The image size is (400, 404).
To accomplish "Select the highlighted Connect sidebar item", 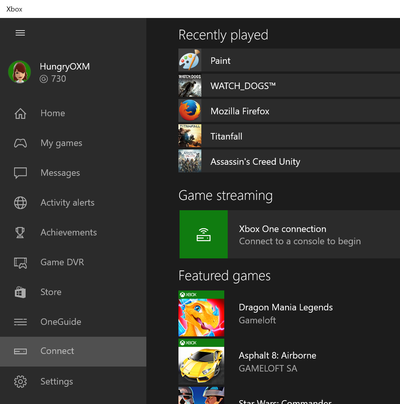I will coord(73,351).
